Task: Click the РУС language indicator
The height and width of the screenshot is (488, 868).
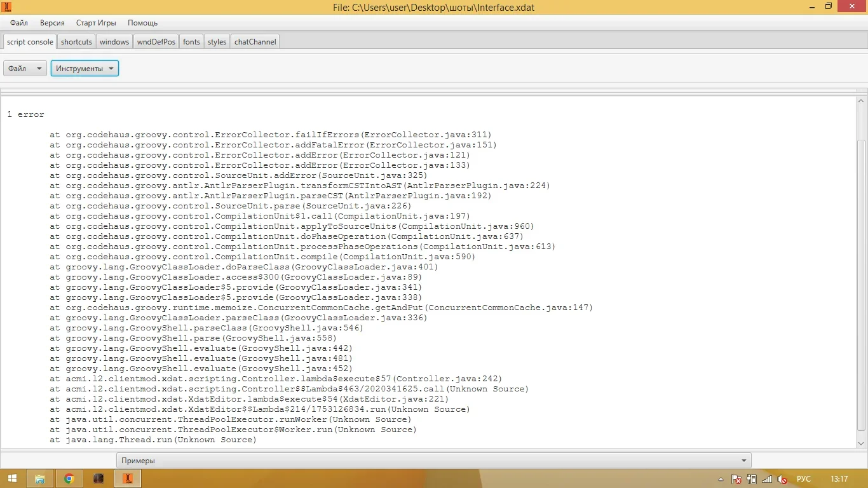Action: 804,479
